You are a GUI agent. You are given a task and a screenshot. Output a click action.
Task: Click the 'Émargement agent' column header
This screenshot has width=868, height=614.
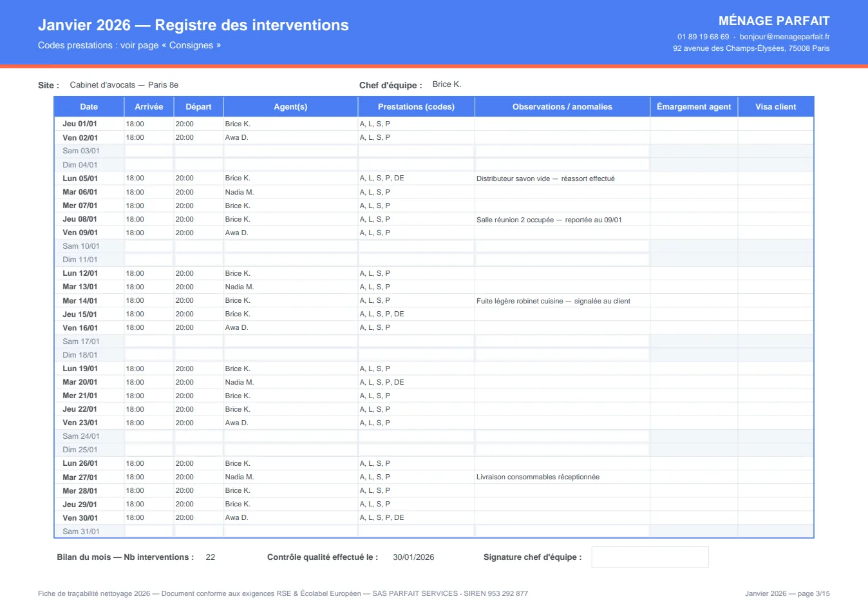(x=693, y=107)
